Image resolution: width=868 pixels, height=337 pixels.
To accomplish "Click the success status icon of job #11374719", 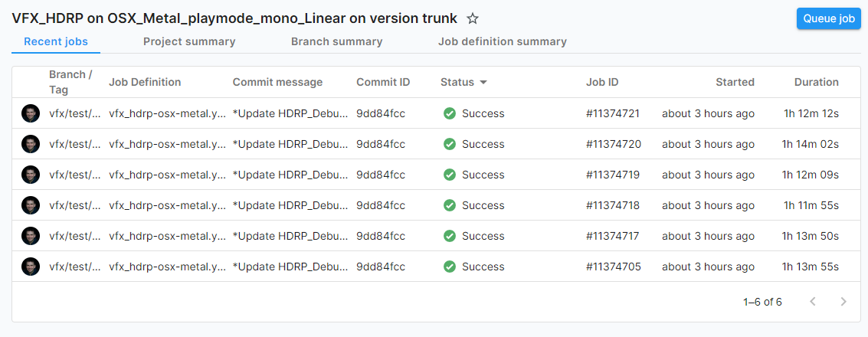I will click(x=450, y=175).
